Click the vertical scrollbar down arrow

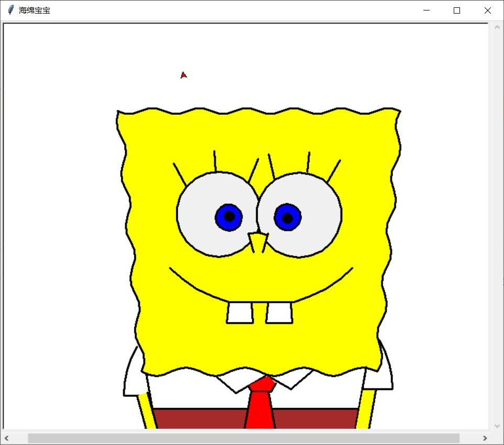(x=497, y=426)
